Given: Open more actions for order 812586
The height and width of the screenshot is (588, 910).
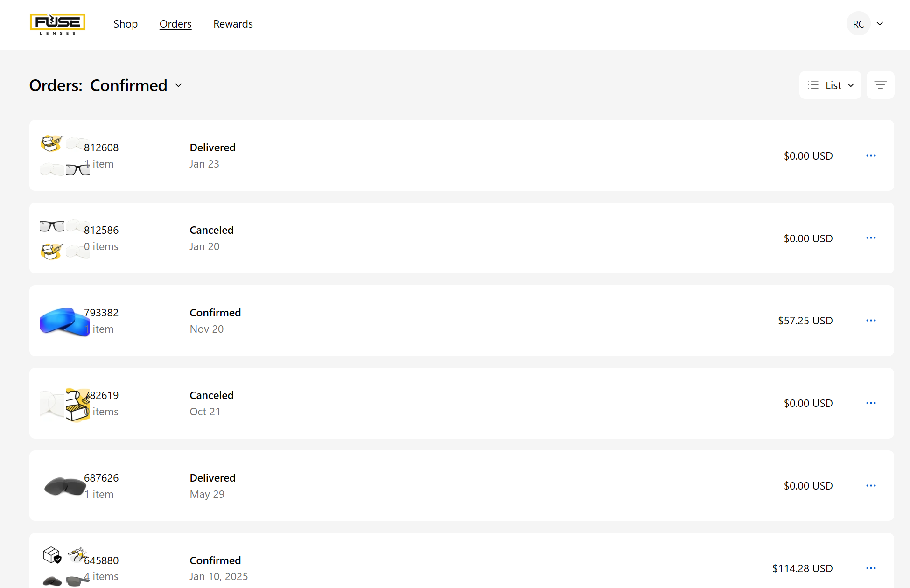Looking at the screenshot, I should (x=871, y=238).
